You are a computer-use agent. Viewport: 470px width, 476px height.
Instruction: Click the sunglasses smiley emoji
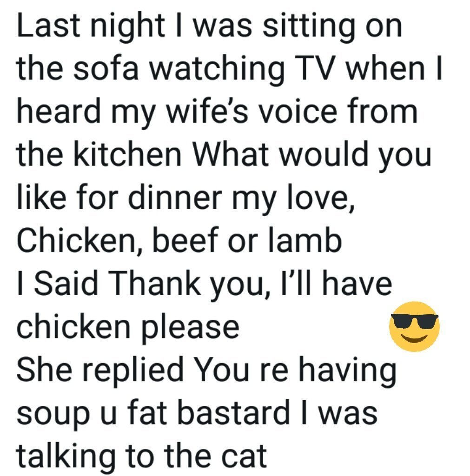click(x=414, y=326)
